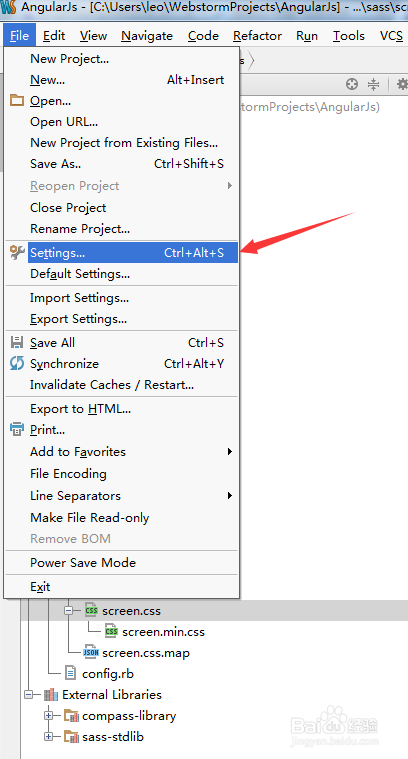Click the project panel gear icon
This screenshot has height=759, width=408.
pos(402,85)
